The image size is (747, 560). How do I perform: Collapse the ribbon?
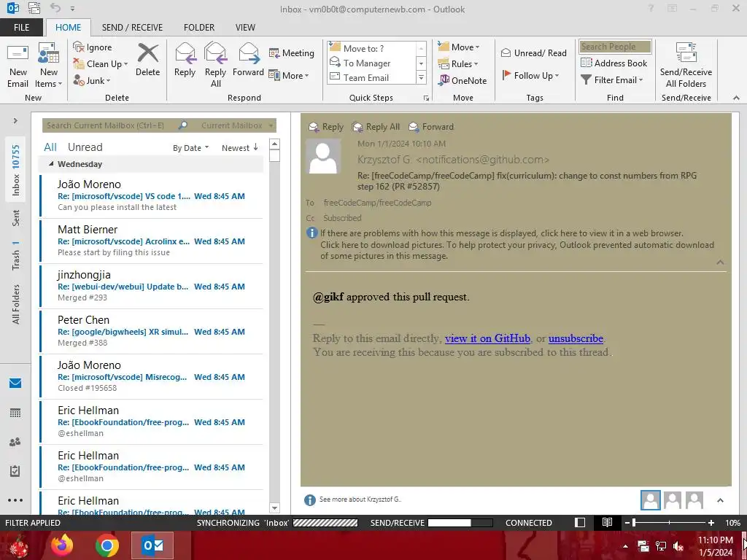click(736, 98)
